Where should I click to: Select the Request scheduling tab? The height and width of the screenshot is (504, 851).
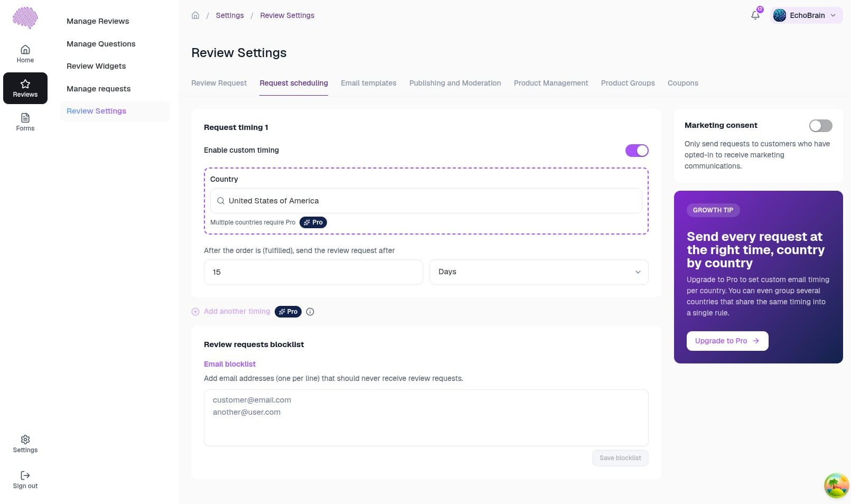[x=294, y=83]
